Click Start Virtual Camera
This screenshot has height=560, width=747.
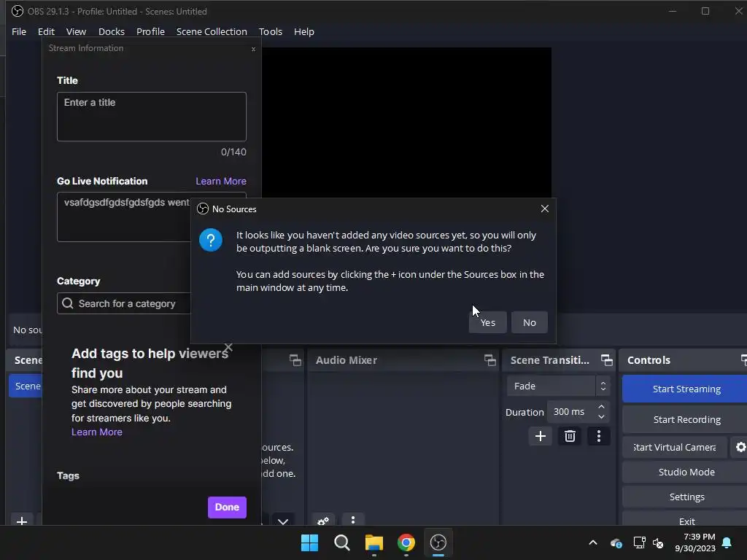675,447
